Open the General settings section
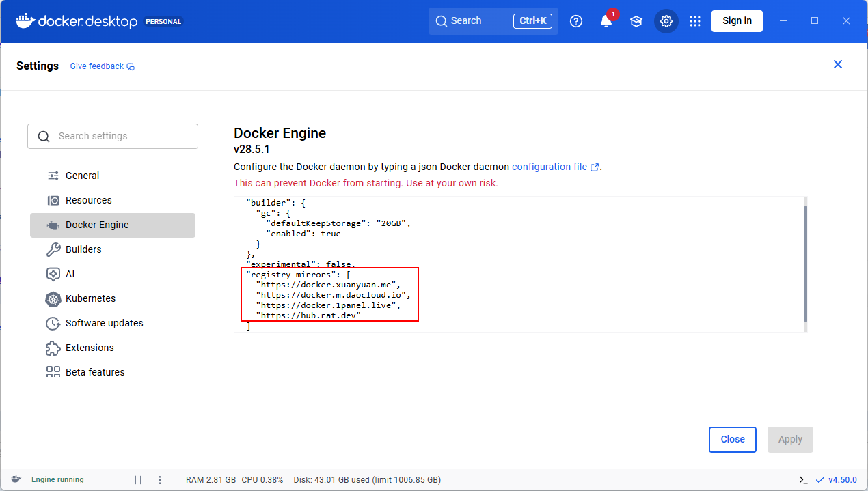 (x=113, y=176)
